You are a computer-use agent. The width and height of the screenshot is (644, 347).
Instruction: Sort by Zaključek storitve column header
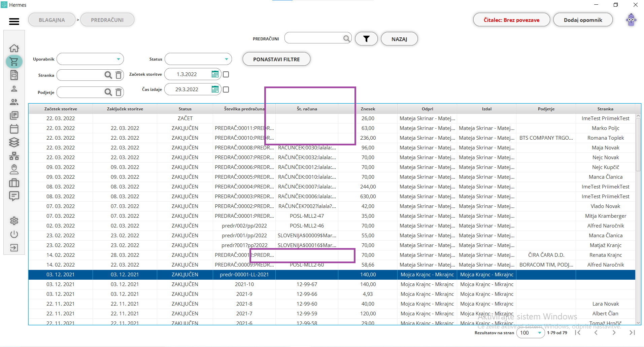coord(125,109)
